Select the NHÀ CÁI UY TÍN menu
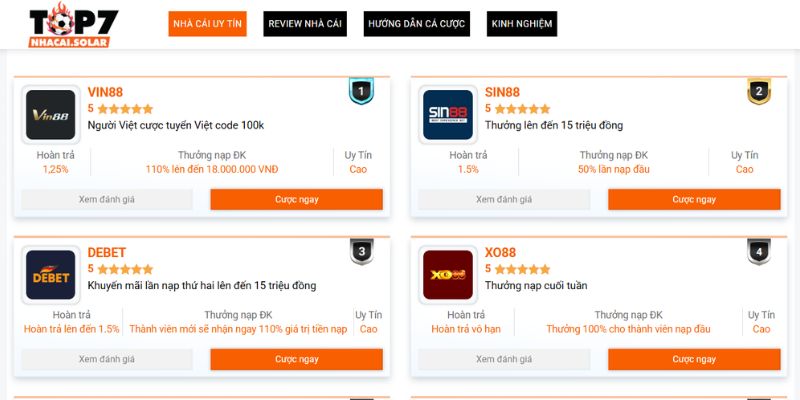 (x=207, y=24)
